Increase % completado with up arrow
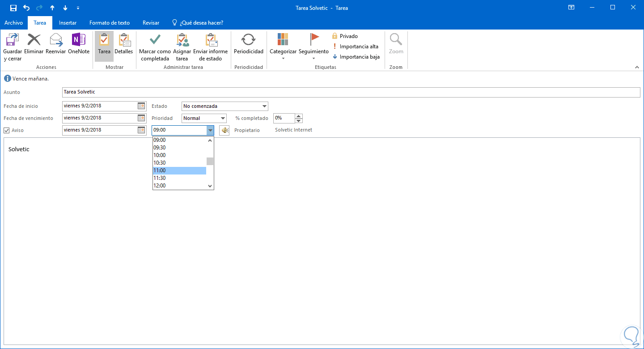644x349 pixels. click(x=299, y=116)
